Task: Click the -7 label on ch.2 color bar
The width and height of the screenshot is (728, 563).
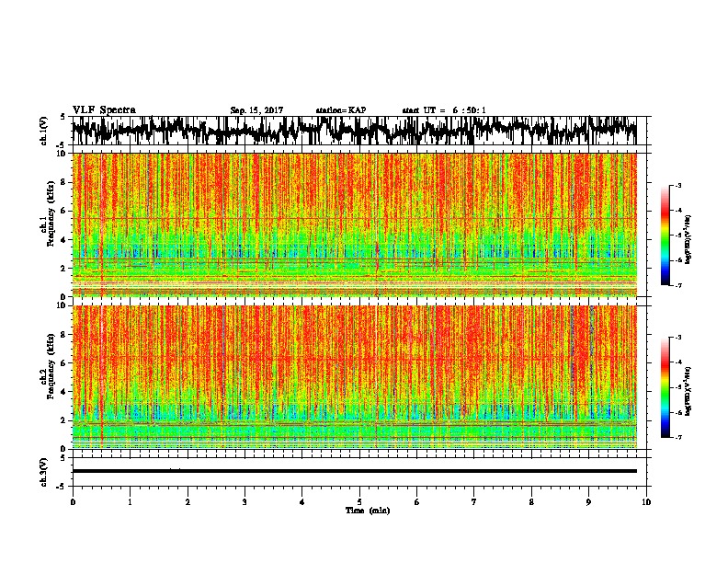Action: tap(678, 437)
